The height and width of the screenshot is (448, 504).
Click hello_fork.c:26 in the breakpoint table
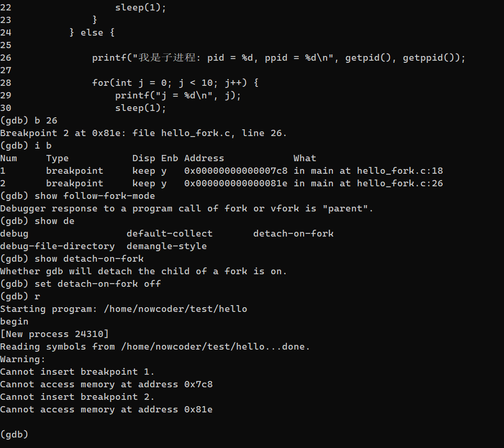(x=400, y=184)
